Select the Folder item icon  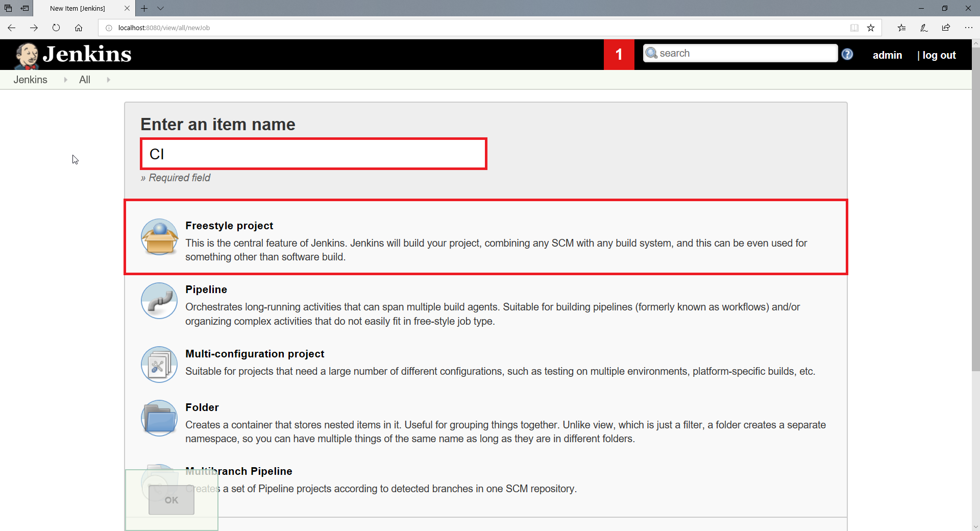click(159, 418)
